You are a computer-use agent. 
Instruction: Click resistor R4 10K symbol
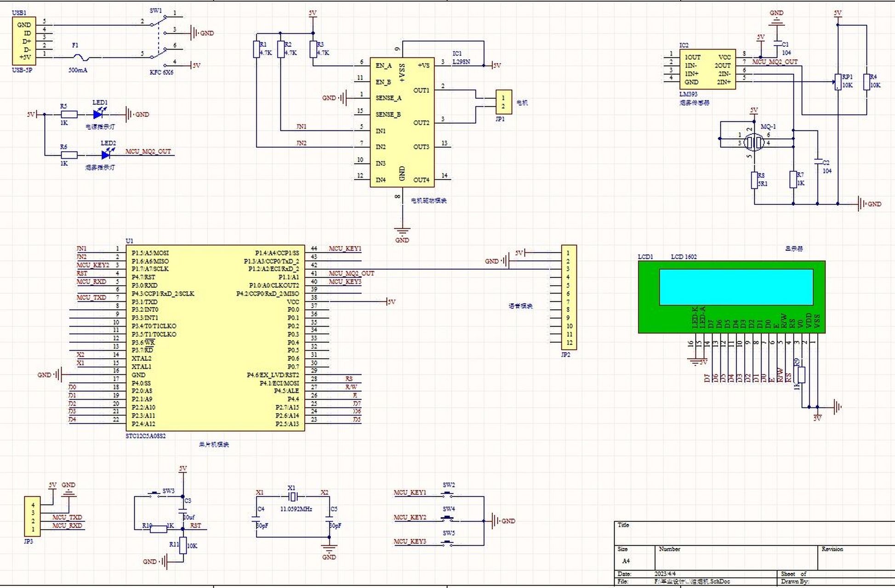click(867, 81)
